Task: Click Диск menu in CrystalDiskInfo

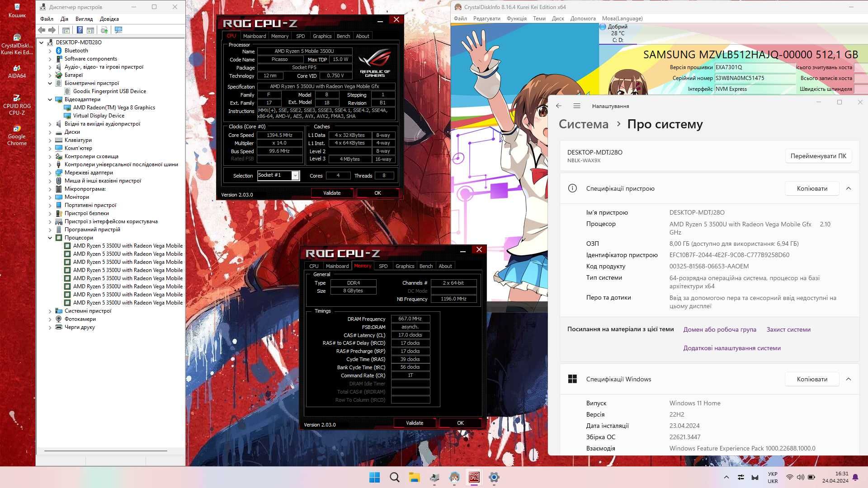Action: (558, 19)
